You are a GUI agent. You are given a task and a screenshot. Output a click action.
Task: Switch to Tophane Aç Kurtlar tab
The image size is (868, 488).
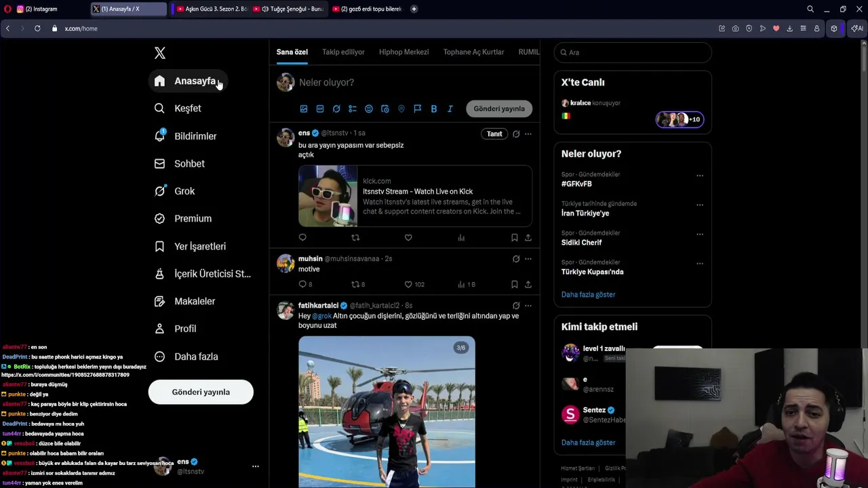(x=473, y=52)
